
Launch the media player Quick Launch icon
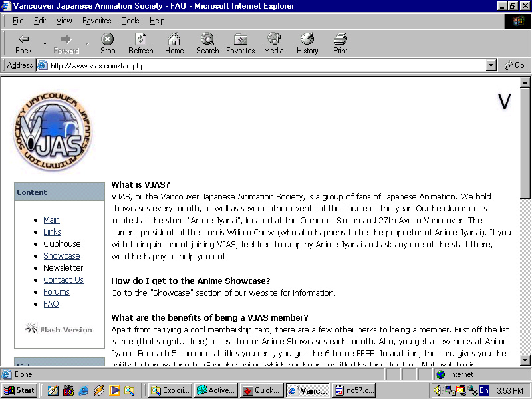[114, 390]
